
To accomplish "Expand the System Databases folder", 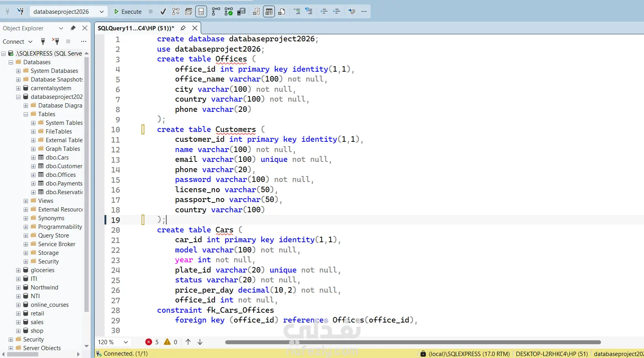I will 18,71.
